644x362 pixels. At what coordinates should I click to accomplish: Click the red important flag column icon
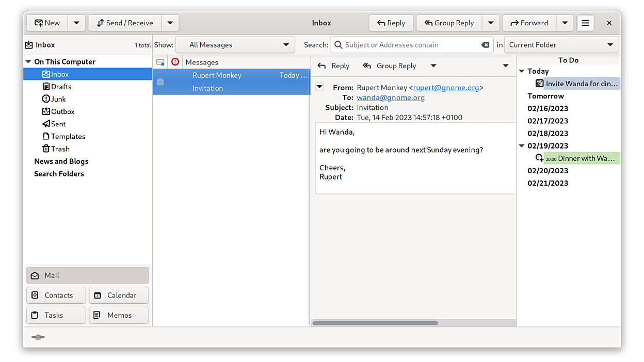pos(175,62)
